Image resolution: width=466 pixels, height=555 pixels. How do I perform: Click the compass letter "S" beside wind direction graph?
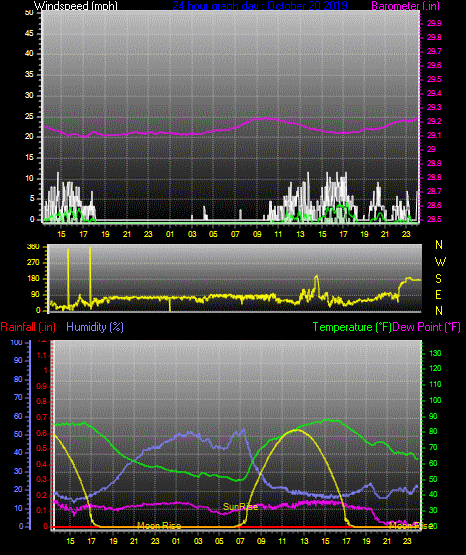pos(438,279)
